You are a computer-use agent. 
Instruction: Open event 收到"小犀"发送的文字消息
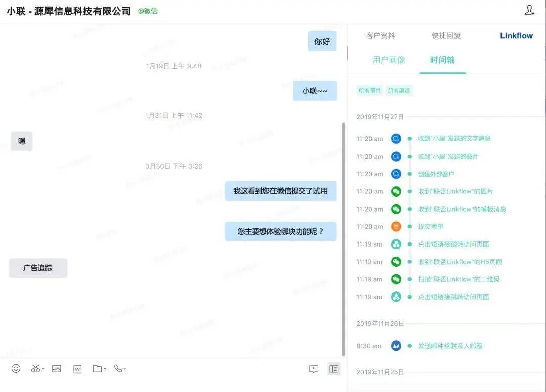454,139
